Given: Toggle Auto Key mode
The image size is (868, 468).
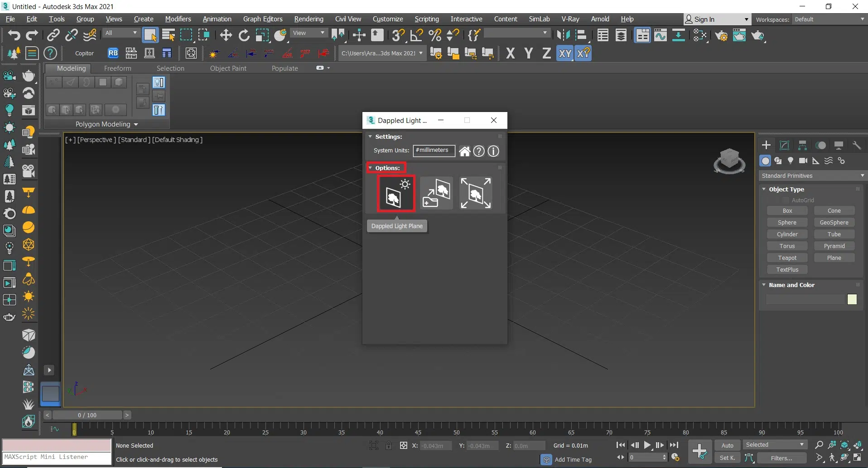Looking at the screenshot, I should coord(727,445).
